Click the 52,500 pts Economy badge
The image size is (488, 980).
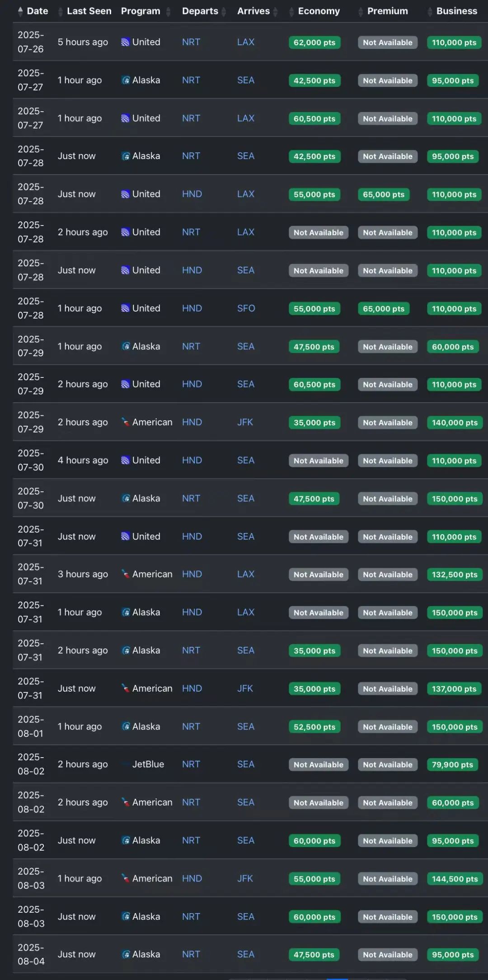click(314, 727)
